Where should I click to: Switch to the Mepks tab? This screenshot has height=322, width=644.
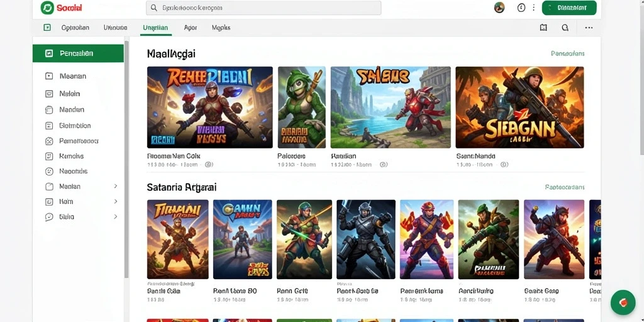[x=221, y=28]
